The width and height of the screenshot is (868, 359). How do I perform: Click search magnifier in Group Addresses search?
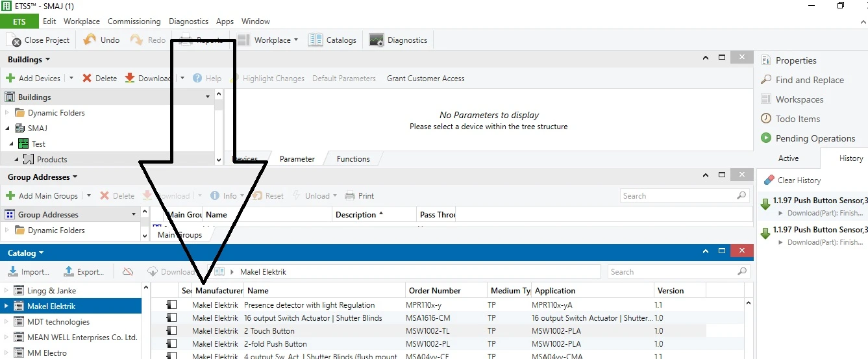point(741,195)
